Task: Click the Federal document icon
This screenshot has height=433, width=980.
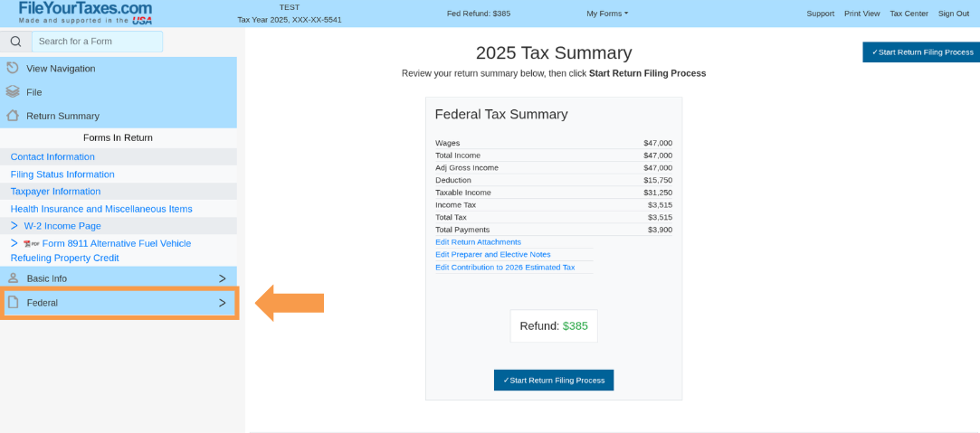Action: click(x=14, y=303)
